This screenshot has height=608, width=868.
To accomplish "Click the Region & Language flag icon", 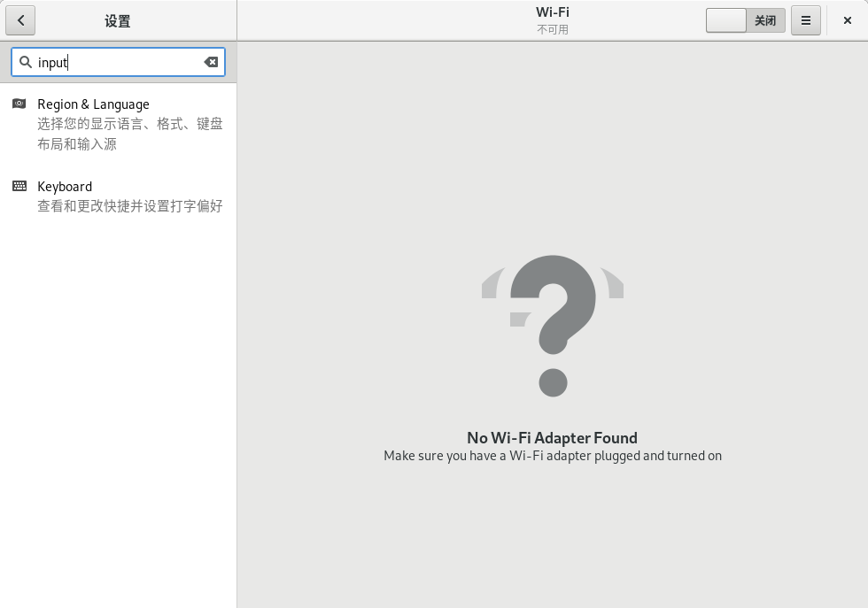I will point(19,104).
